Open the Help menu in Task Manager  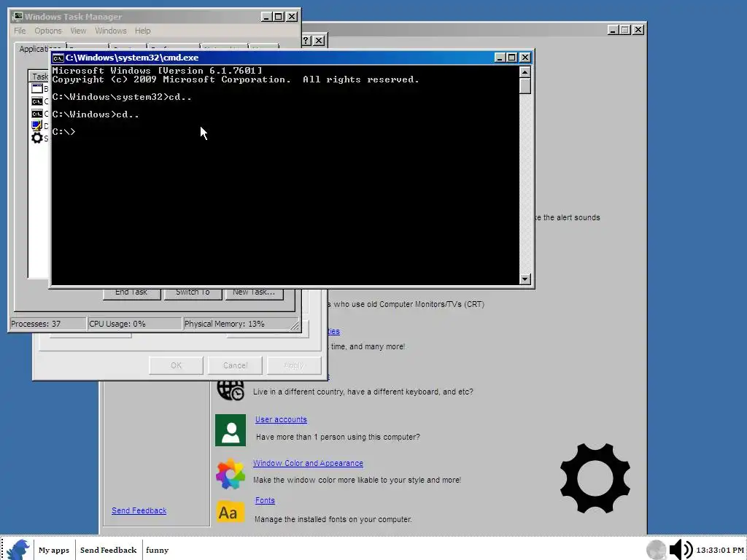pos(142,31)
